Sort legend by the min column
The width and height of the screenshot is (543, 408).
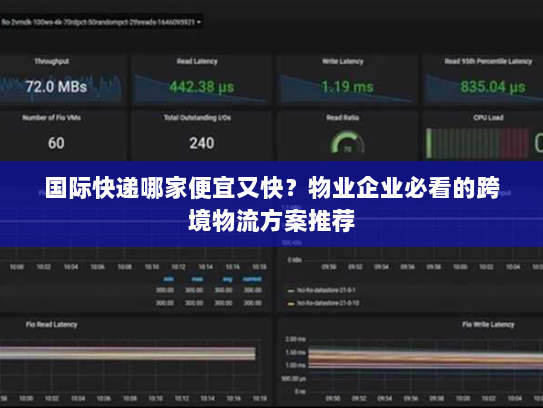tap(169, 279)
